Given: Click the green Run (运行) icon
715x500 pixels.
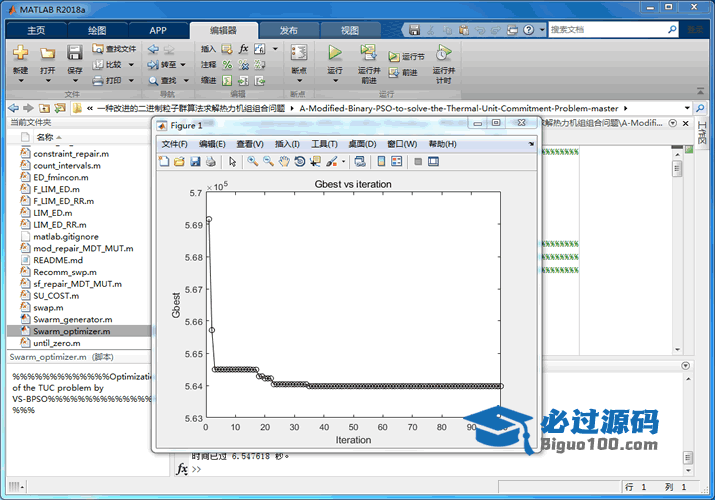Looking at the screenshot, I should coord(335,52).
